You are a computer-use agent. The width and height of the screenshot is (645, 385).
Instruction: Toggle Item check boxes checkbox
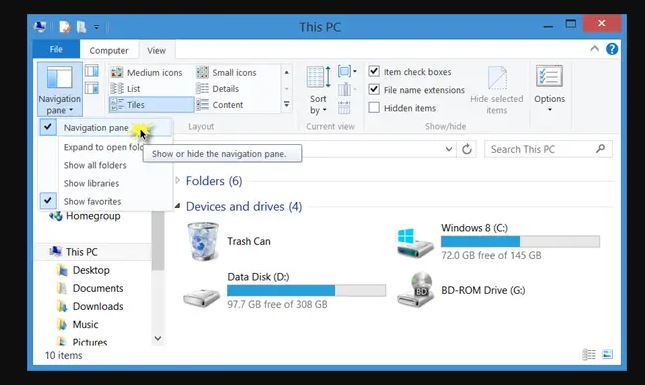click(374, 72)
